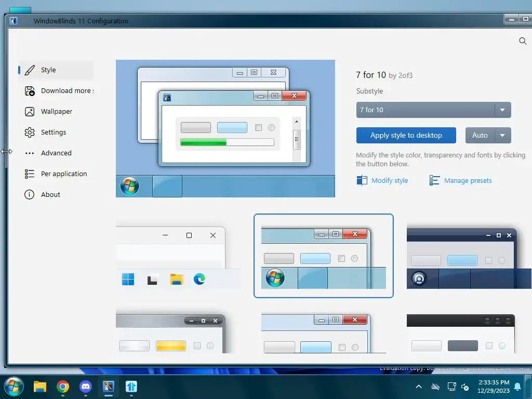
Task: Expand the Auto dropdown arrow
Action: 502,136
